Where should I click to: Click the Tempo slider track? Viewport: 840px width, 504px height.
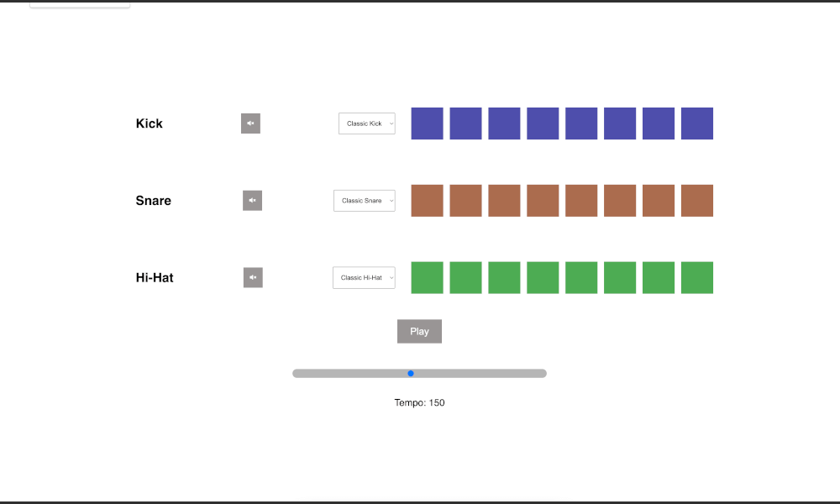470,373
